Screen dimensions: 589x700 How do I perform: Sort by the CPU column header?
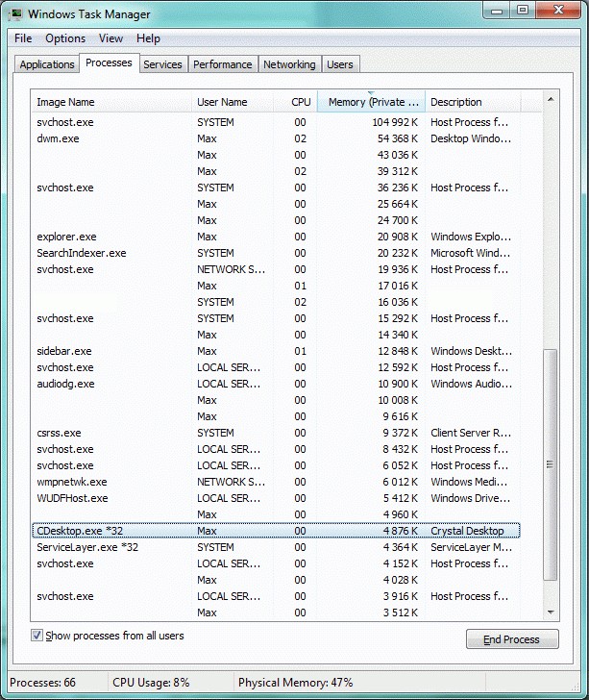[295, 102]
